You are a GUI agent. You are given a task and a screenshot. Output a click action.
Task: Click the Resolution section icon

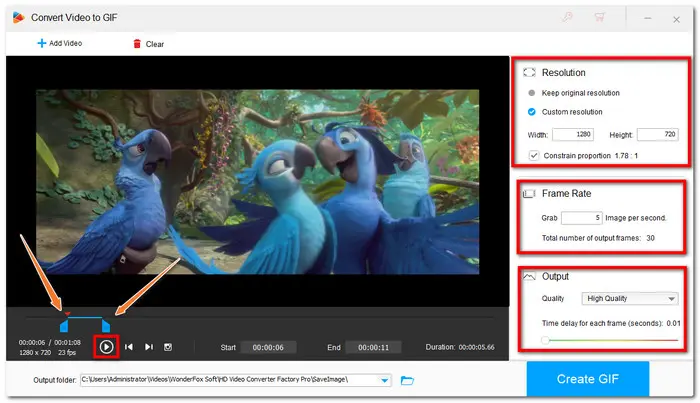(x=529, y=72)
